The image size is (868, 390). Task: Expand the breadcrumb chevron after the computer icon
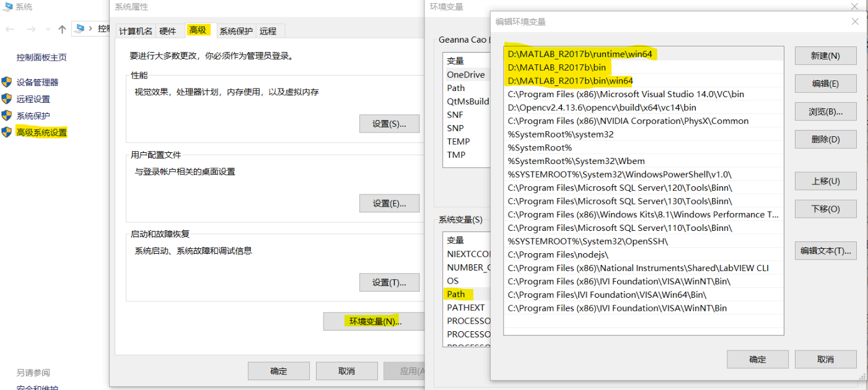click(x=90, y=28)
